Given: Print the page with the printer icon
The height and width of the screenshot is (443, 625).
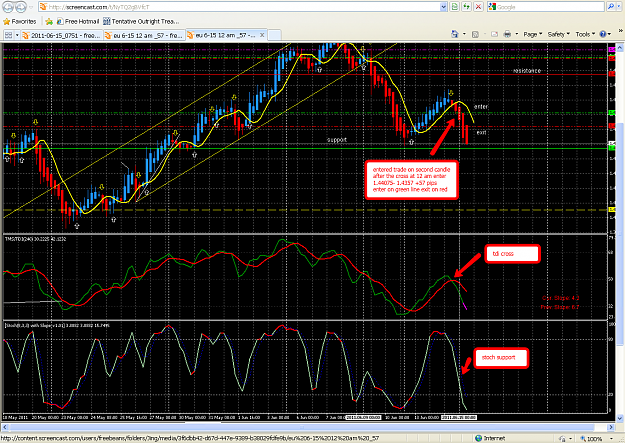Looking at the screenshot, I should 507,34.
